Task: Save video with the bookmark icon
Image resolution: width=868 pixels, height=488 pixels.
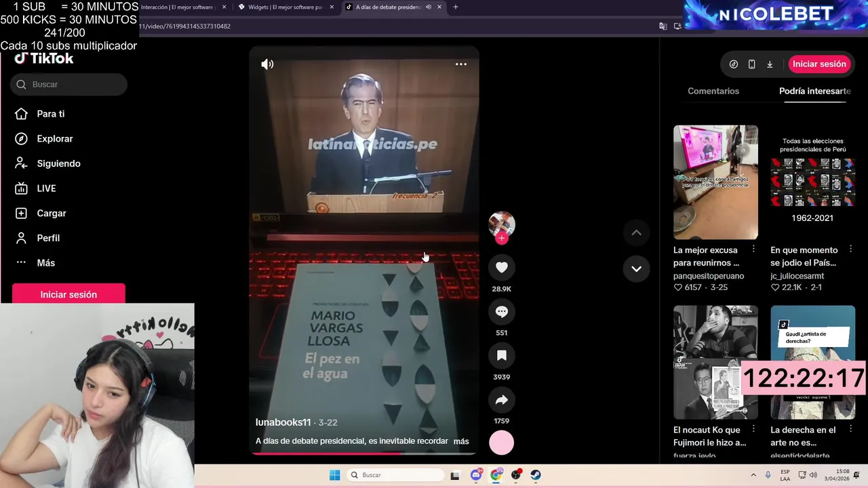Action: point(502,356)
